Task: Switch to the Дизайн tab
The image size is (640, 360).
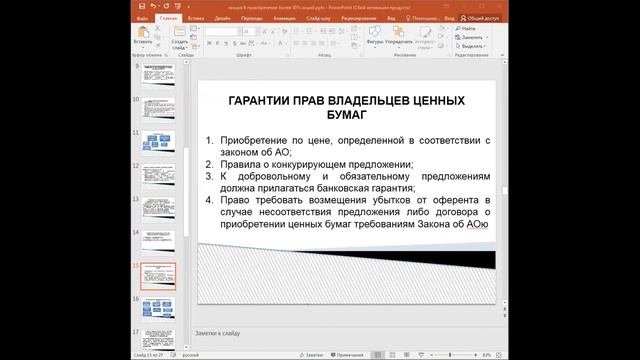Action: [222, 18]
